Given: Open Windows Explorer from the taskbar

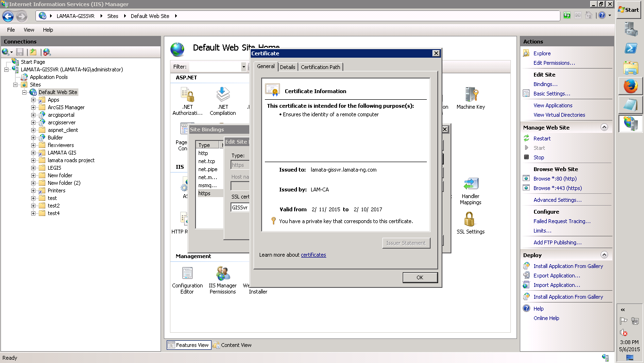Looking at the screenshot, I should click(631, 68).
